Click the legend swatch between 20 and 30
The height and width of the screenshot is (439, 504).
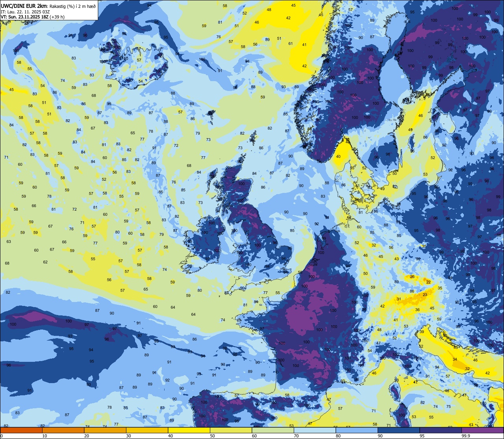point(105,430)
